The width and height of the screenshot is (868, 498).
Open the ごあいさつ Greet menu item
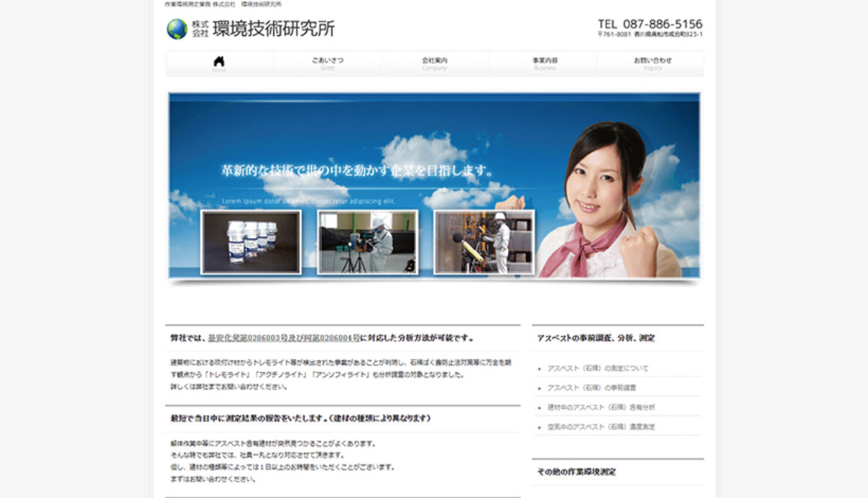(328, 63)
